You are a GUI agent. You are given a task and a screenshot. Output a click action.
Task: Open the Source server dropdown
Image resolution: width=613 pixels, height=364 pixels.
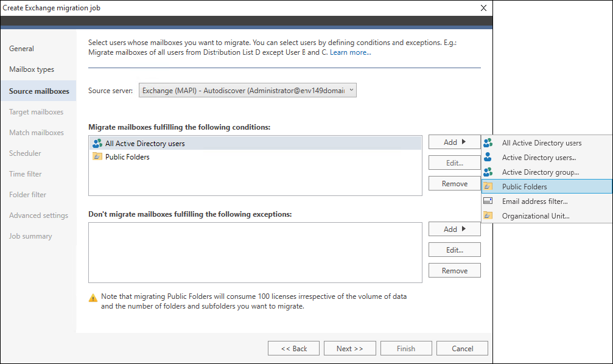coord(248,90)
